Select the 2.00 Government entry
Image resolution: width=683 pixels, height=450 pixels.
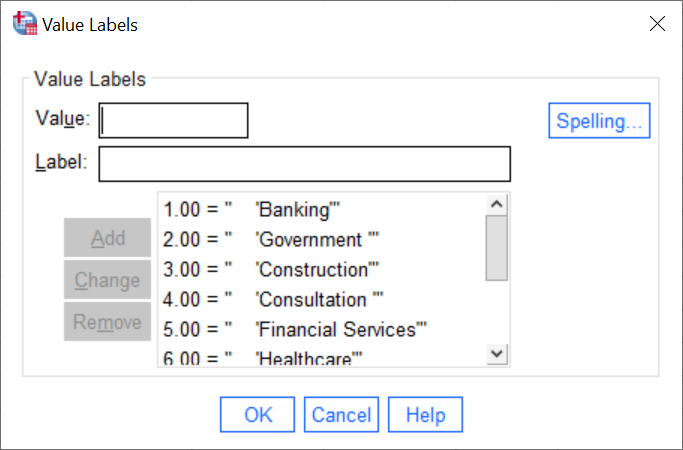tap(321, 240)
